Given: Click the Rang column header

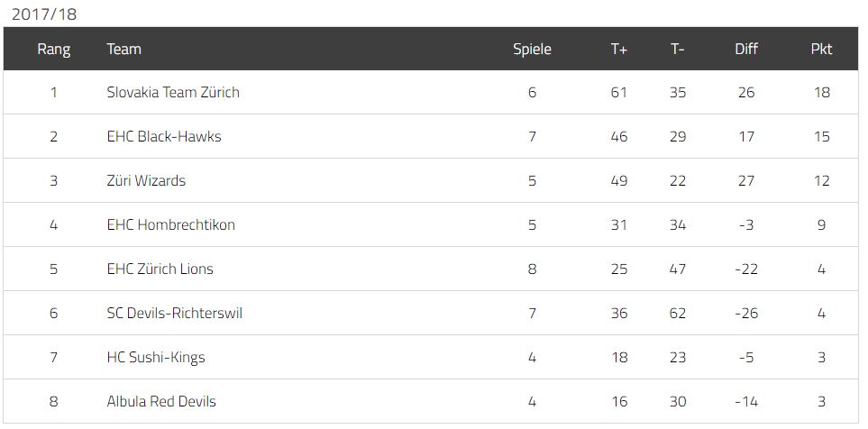Looking at the screenshot, I should point(54,50).
